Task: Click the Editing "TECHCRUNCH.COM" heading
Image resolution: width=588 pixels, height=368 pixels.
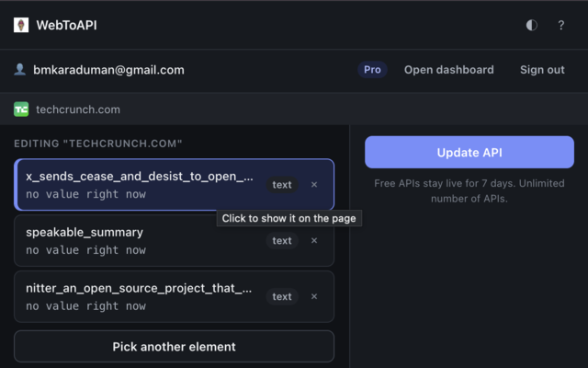Action: coord(98,144)
